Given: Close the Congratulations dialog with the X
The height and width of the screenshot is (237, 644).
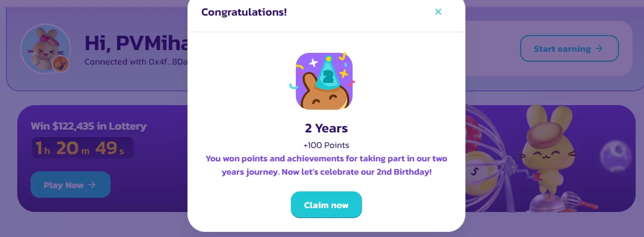Looking at the screenshot, I should tap(438, 12).
